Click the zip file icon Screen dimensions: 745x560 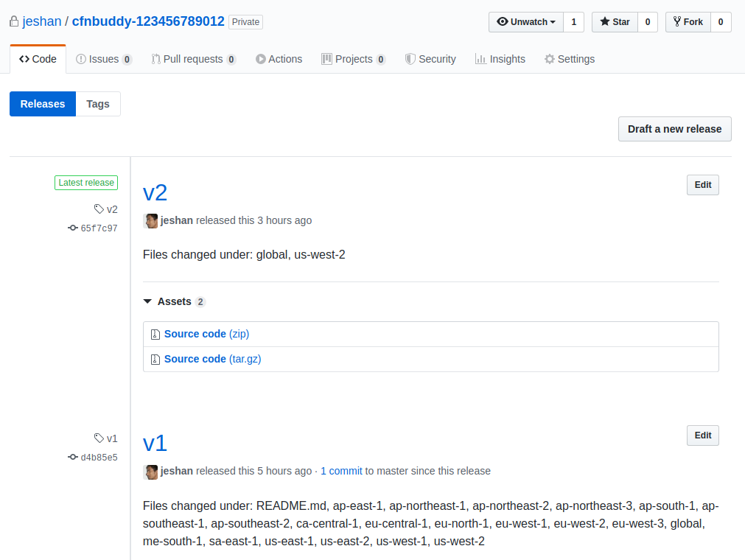click(155, 335)
